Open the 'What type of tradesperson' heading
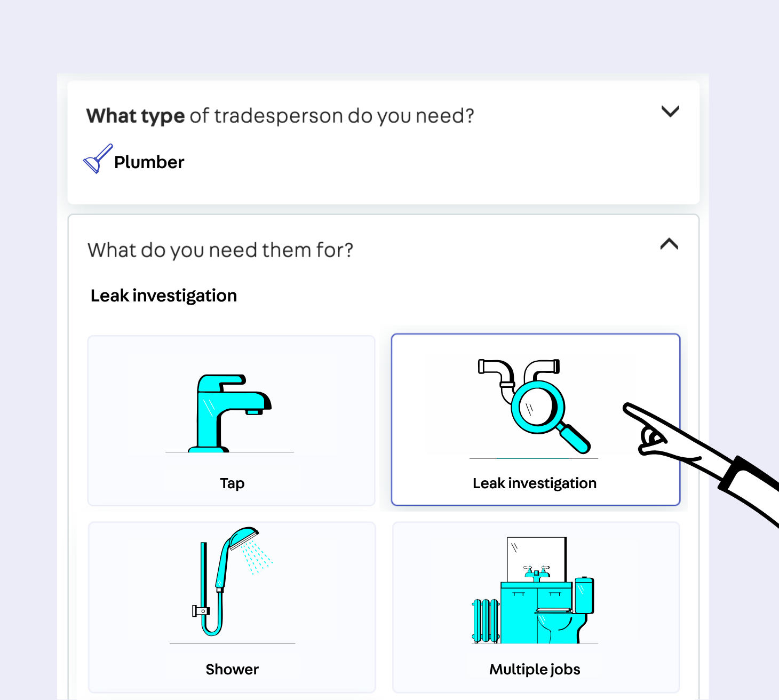 280,116
